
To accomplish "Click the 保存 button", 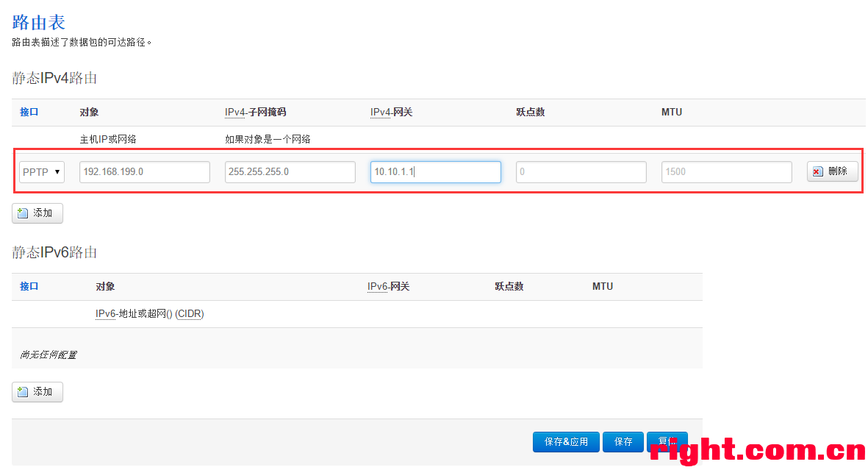I will coord(623,442).
